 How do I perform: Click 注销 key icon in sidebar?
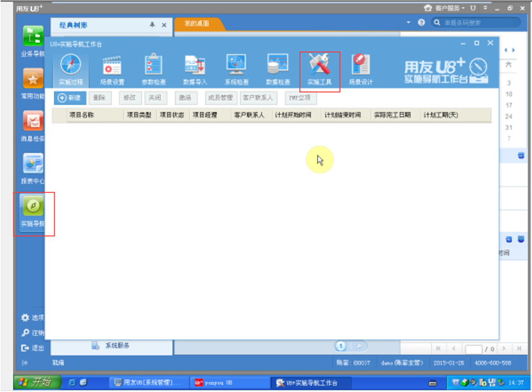click(33, 333)
